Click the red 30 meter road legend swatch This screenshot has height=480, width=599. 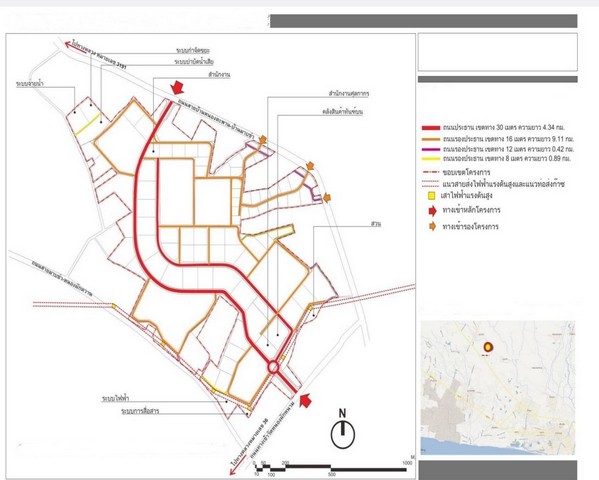click(431, 128)
